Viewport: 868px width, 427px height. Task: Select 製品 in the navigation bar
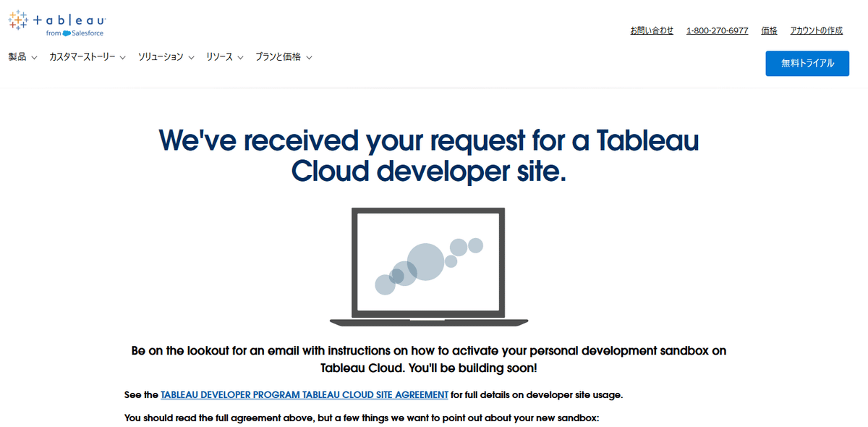(16, 56)
